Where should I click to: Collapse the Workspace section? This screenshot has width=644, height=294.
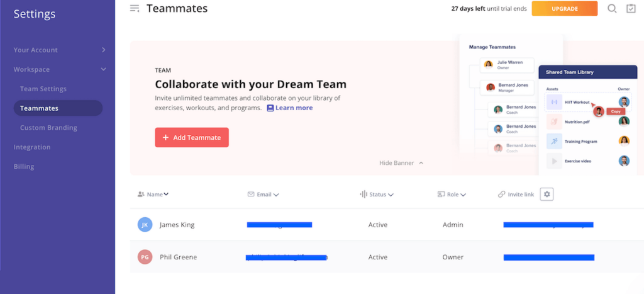(x=104, y=69)
